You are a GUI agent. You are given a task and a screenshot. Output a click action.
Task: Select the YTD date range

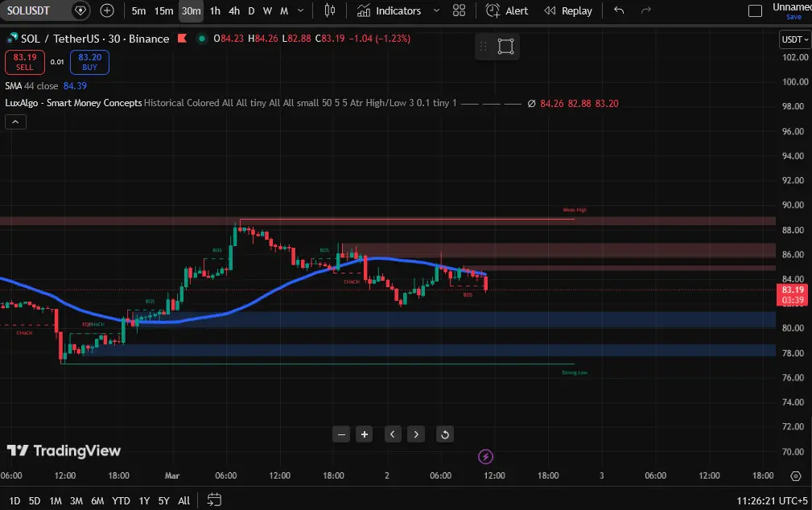coord(122,500)
